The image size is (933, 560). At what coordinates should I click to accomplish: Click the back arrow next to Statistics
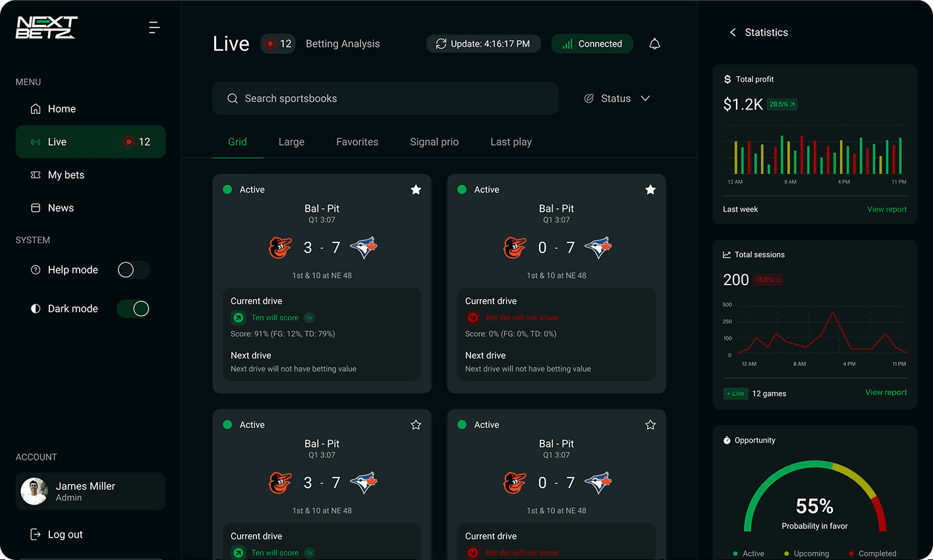pyautogui.click(x=733, y=32)
